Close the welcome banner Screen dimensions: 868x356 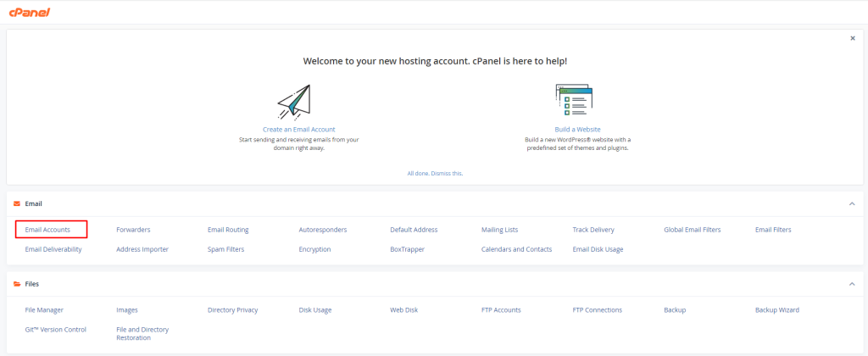click(x=853, y=38)
